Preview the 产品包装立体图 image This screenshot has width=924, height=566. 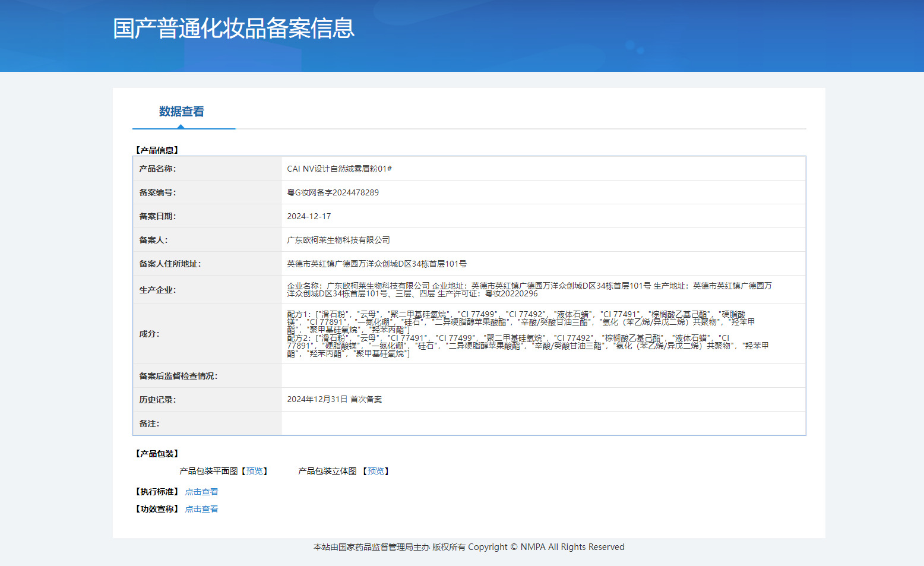click(376, 471)
